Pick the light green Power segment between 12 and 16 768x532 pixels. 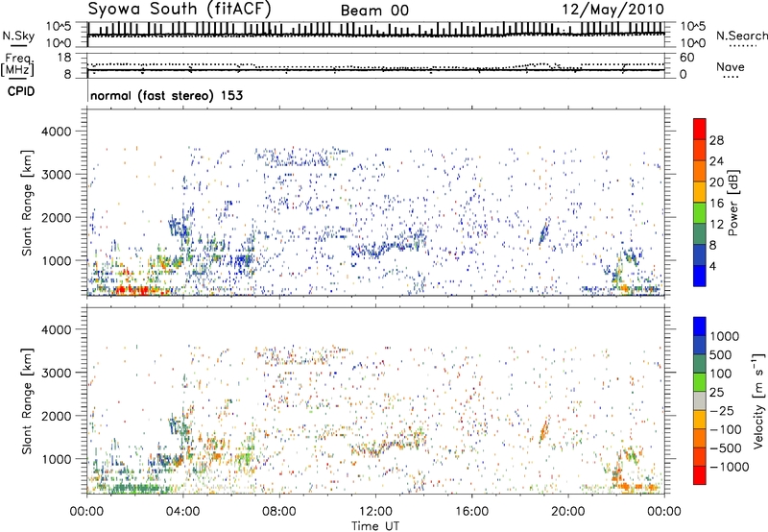pos(700,213)
